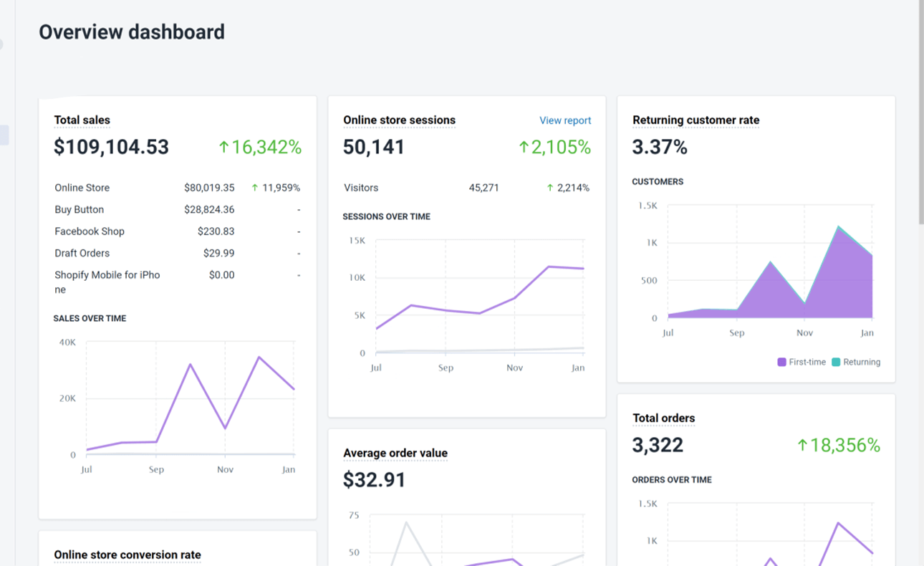
Task: Click the First-time purple legend swatch
Action: [x=781, y=362]
